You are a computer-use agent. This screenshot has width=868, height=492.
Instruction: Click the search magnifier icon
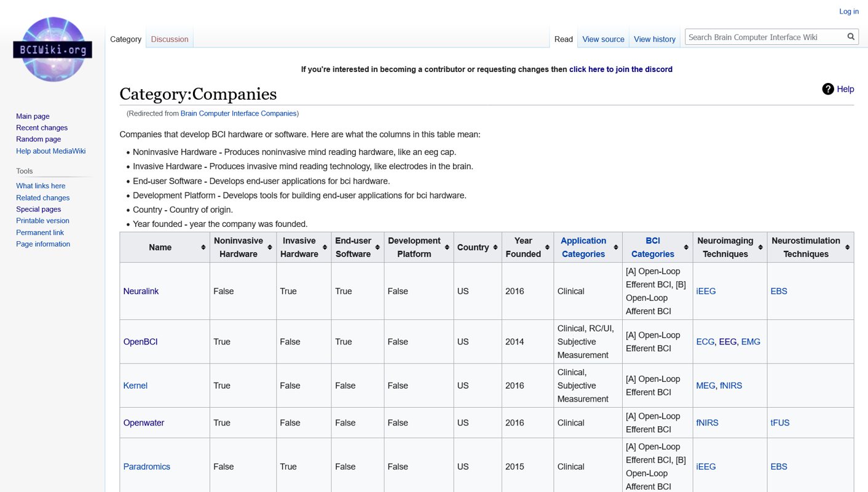coord(851,37)
